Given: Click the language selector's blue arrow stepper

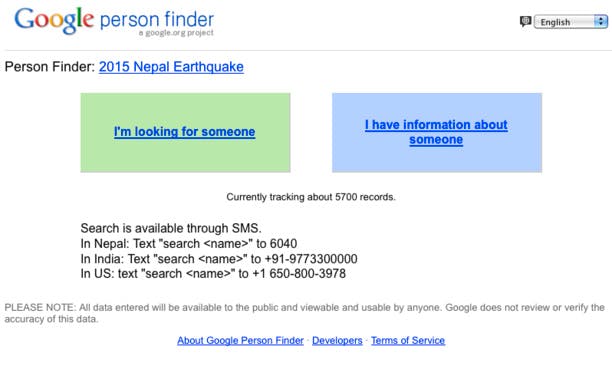Looking at the screenshot, I should (x=600, y=21).
